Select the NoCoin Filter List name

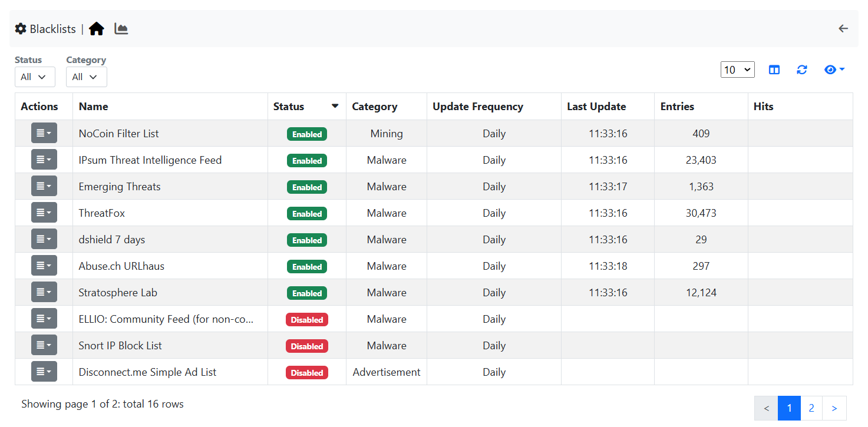(118, 134)
